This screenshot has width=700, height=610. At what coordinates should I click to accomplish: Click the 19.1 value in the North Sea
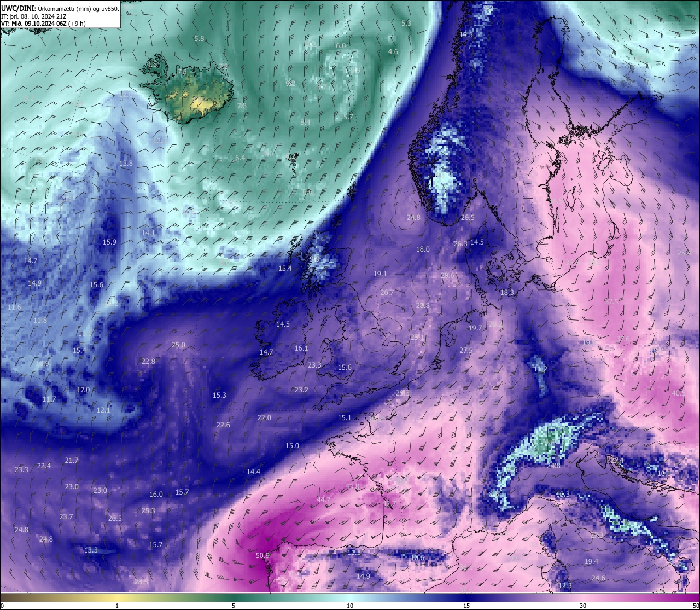pos(380,274)
